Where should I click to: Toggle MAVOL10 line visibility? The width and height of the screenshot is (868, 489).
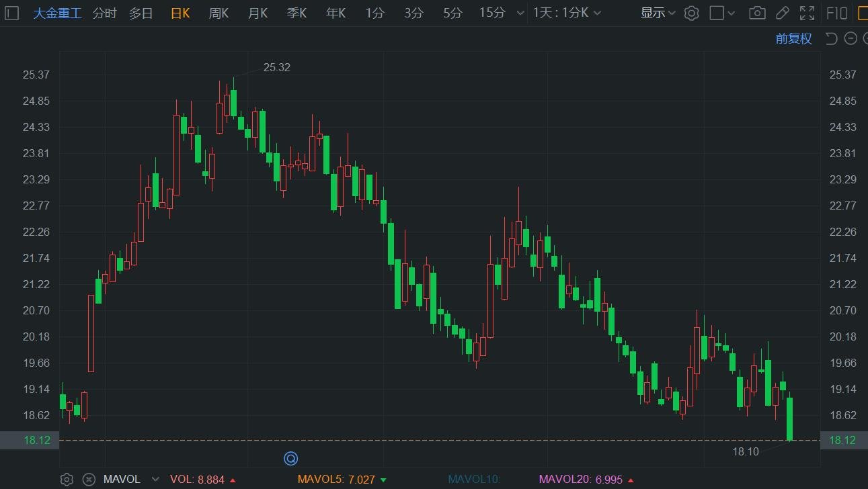click(x=475, y=479)
